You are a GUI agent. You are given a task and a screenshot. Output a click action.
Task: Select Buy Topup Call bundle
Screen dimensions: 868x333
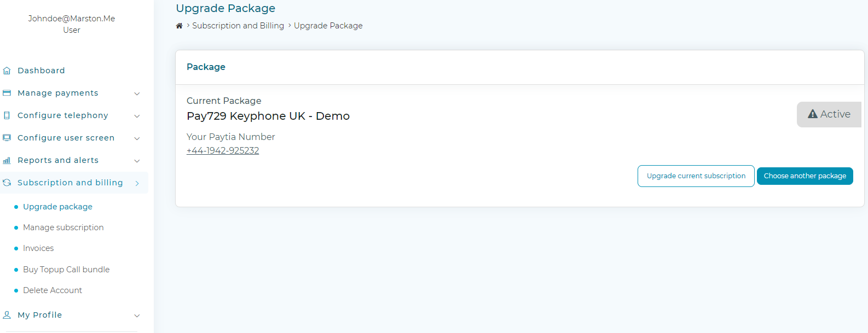point(66,270)
